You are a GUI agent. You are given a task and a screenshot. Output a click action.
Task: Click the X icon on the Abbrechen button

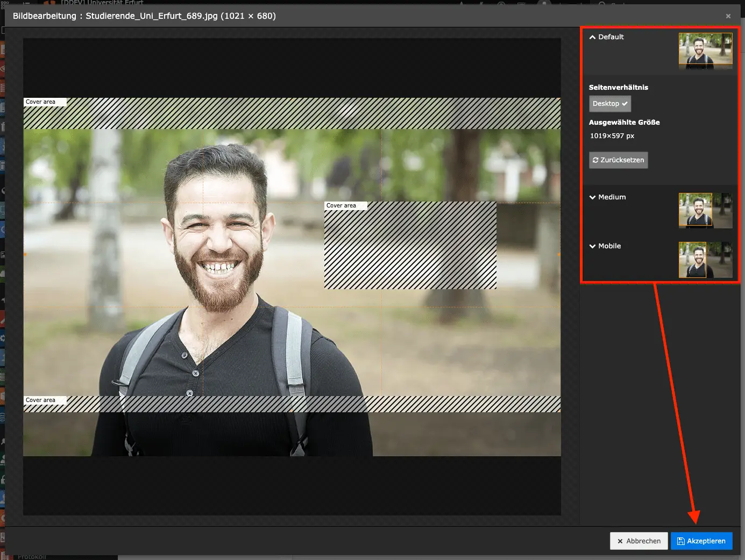tap(620, 541)
